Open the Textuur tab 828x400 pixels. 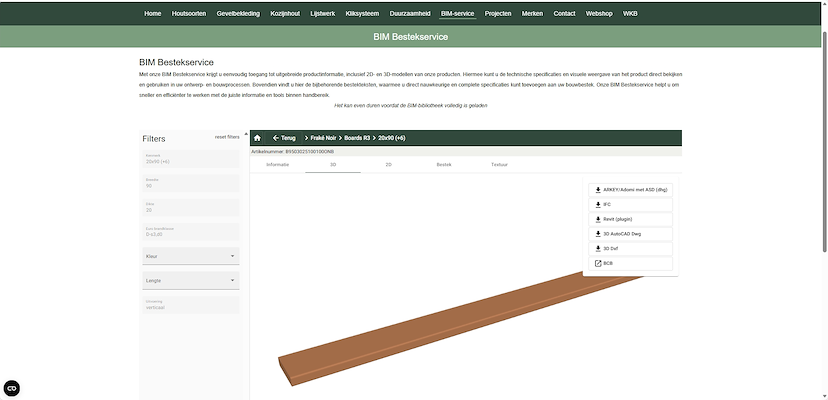499,163
